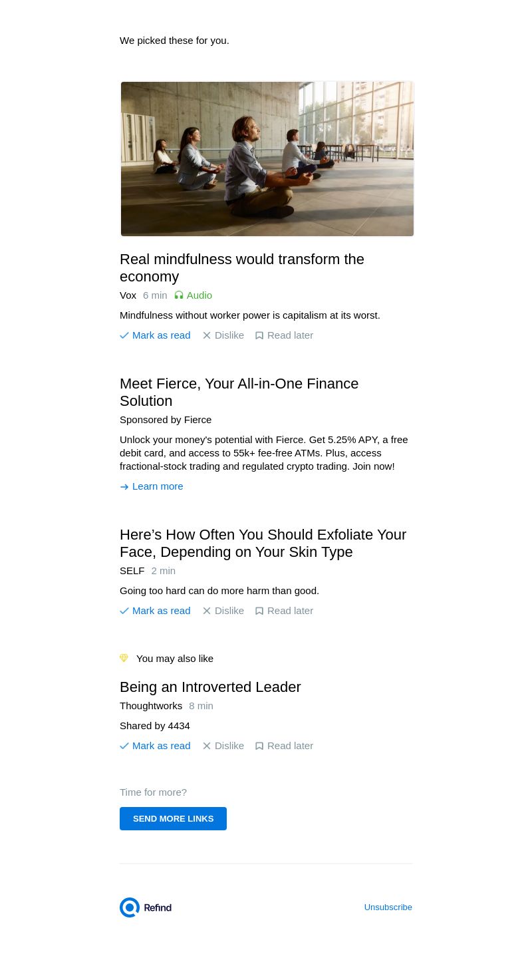Open the Meet Fierce sponsored headline
The width and height of the screenshot is (532, 980).
[239, 392]
